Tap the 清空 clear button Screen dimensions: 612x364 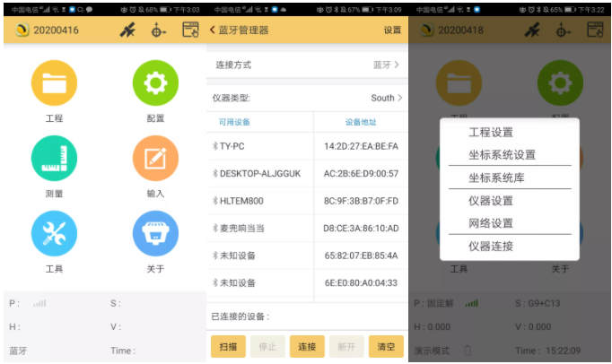(386, 346)
